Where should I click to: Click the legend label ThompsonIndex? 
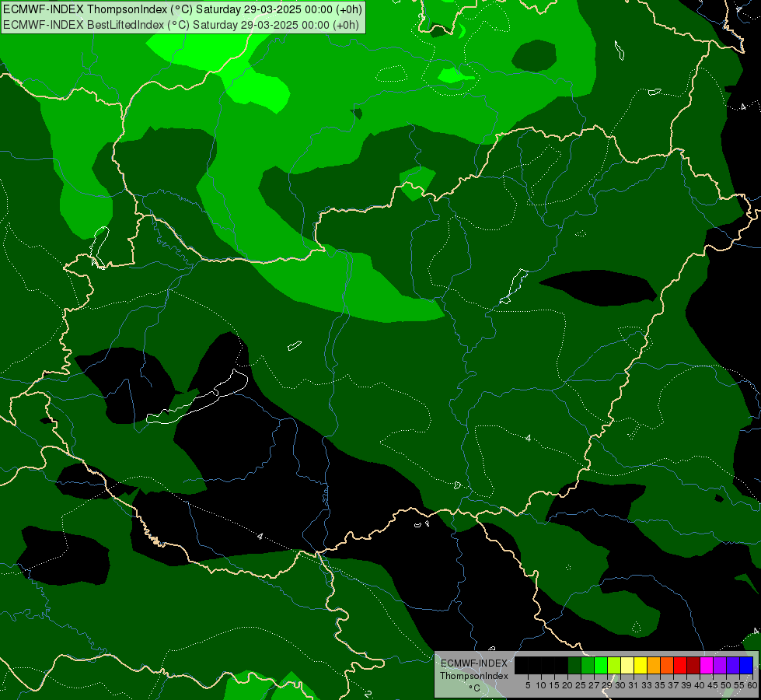pos(474,676)
